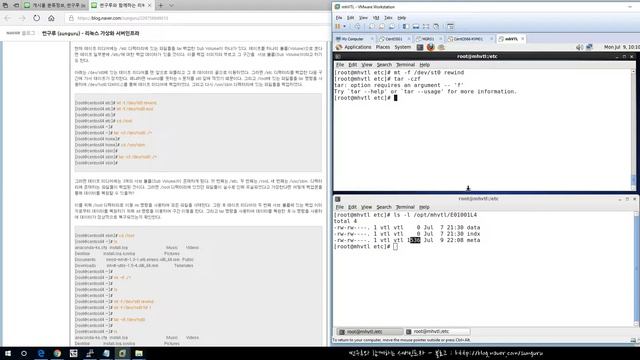Launch Firefox from the GNOME panel

click(430, 47)
